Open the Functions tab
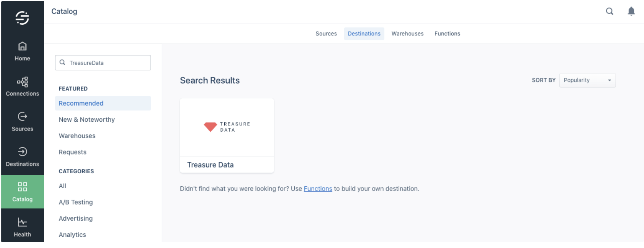Screen dimensions: 644x248 (447, 34)
